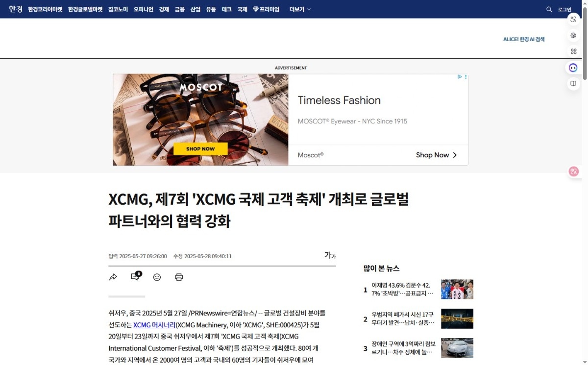
Task: Click the 수정 2025-05-28 09:40:11 timestamp
Action: point(202,256)
